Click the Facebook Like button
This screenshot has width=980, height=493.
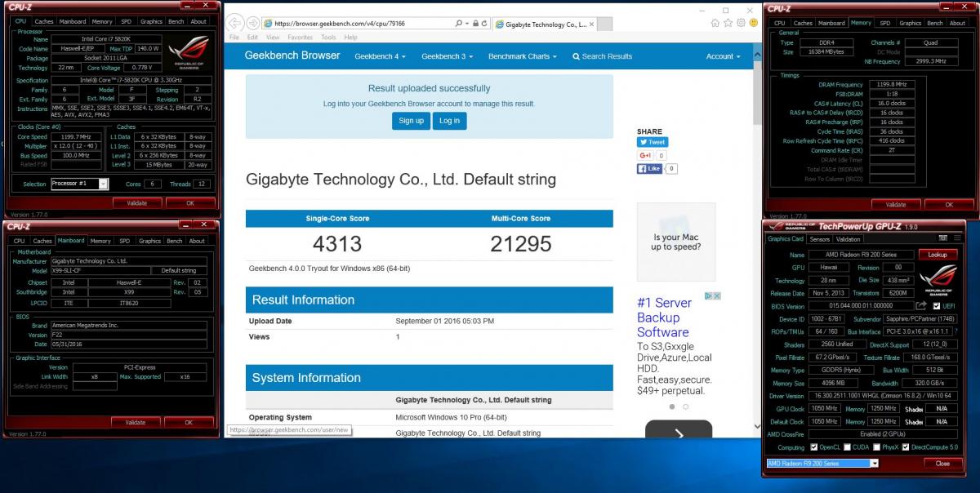650,169
